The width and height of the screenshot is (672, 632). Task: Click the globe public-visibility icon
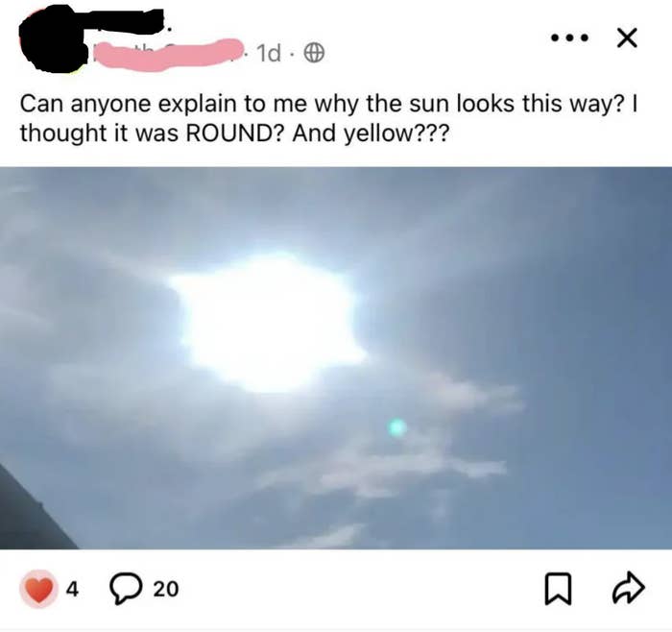coord(314,54)
